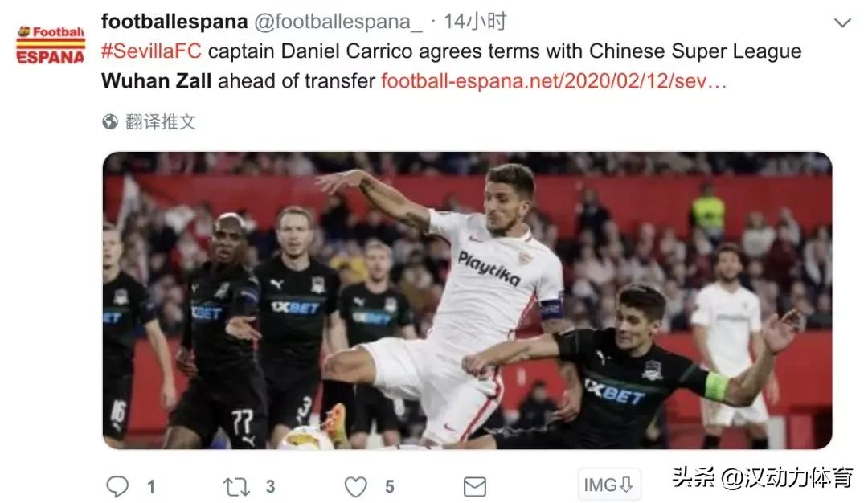Open the match photo thumbnail
This screenshot has height=503, width=868.
point(467,301)
